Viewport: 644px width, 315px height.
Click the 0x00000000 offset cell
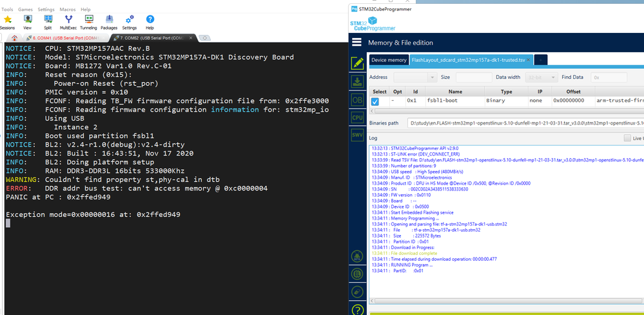coord(573,101)
